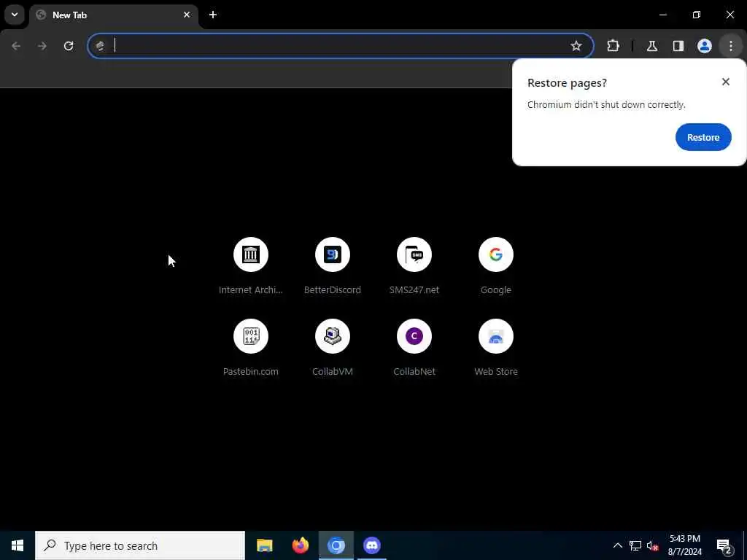Minimize the Chromium window
Screen dimensions: 747x560
click(662, 15)
